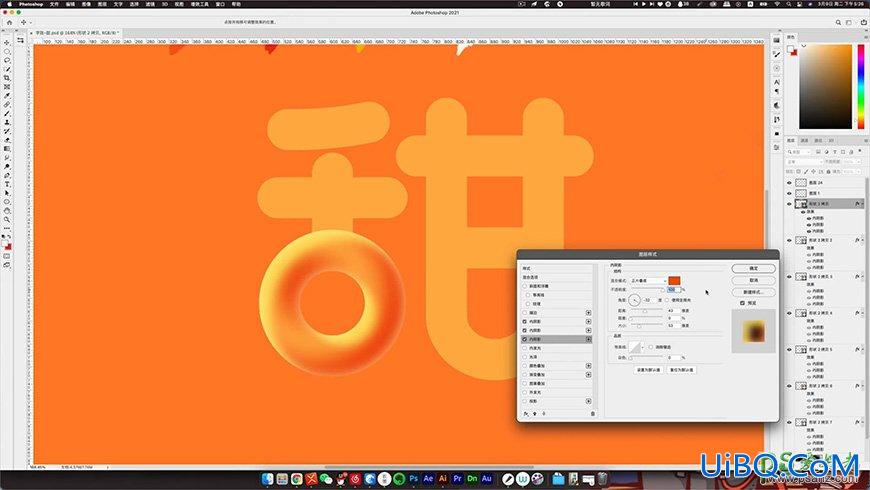Image resolution: width=870 pixels, height=490 pixels.
Task: Select the Eraser tool
Action: pyautogui.click(x=7, y=140)
